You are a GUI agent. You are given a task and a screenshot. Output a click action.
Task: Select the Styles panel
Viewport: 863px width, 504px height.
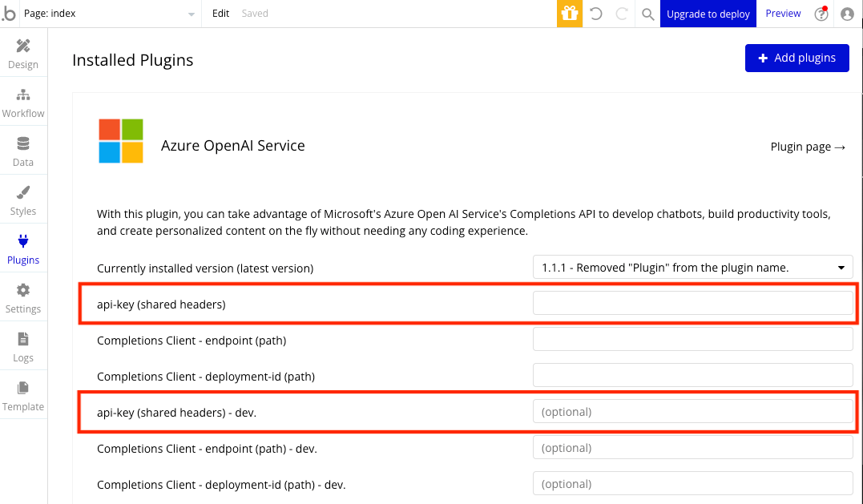click(22, 200)
